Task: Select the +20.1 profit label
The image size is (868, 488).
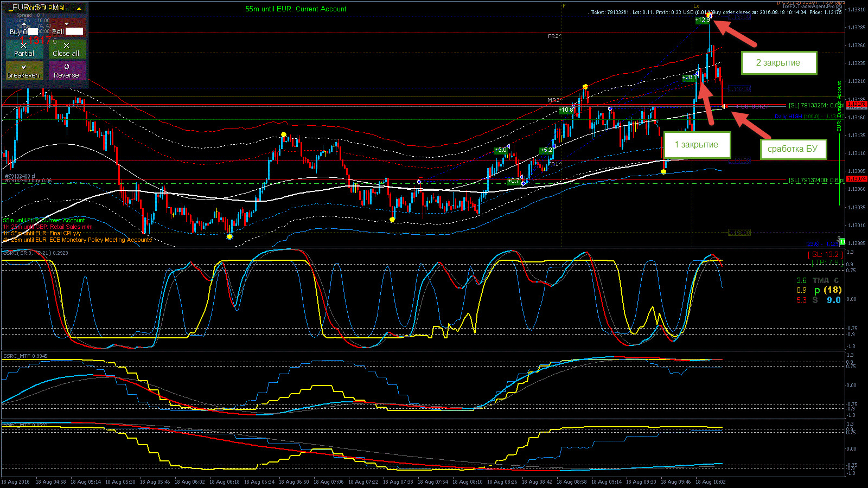Action: pos(690,78)
